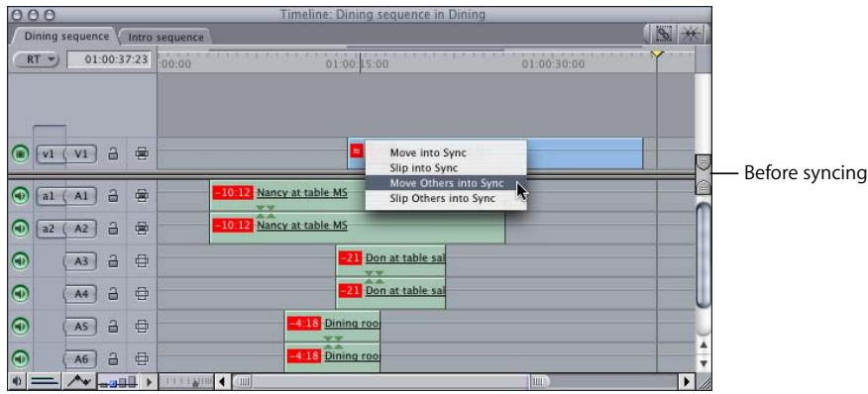This screenshot has width=868, height=394.
Task: Lock the A2 audio track
Action: coord(113,228)
